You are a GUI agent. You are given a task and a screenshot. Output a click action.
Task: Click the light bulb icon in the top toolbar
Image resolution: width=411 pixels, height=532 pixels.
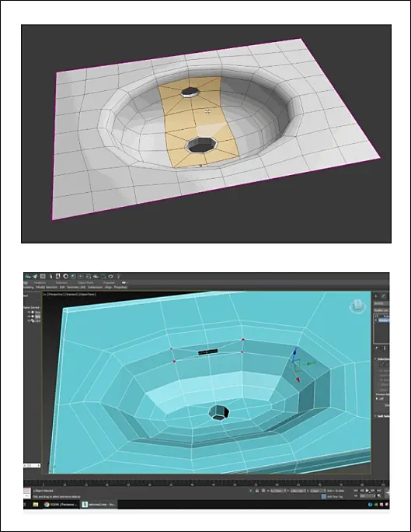(119, 277)
